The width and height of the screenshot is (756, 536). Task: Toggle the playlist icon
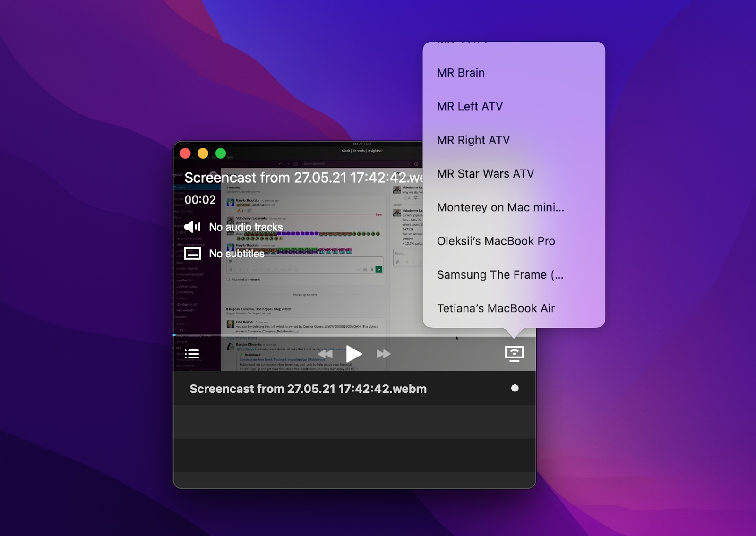tap(192, 354)
